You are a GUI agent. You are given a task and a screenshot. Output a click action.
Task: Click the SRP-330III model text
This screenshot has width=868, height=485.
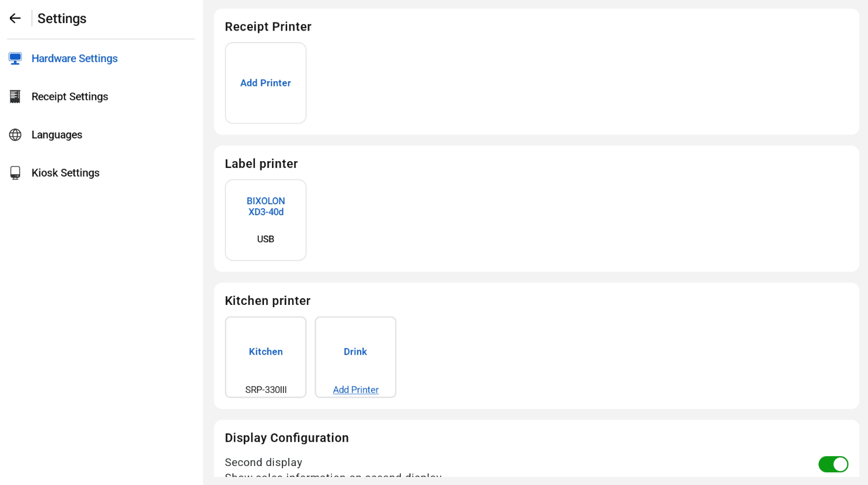coord(266,389)
